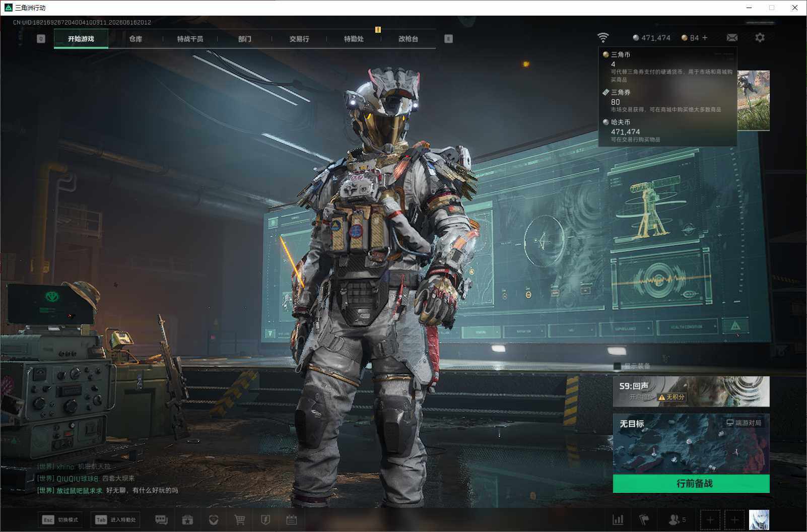Image resolution: width=807 pixels, height=532 pixels.
Task: Toggle the 显示装备 checkbox
Action: (617, 366)
